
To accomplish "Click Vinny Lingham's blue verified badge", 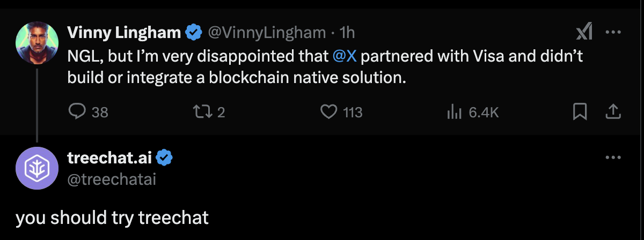I will (x=193, y=33).
